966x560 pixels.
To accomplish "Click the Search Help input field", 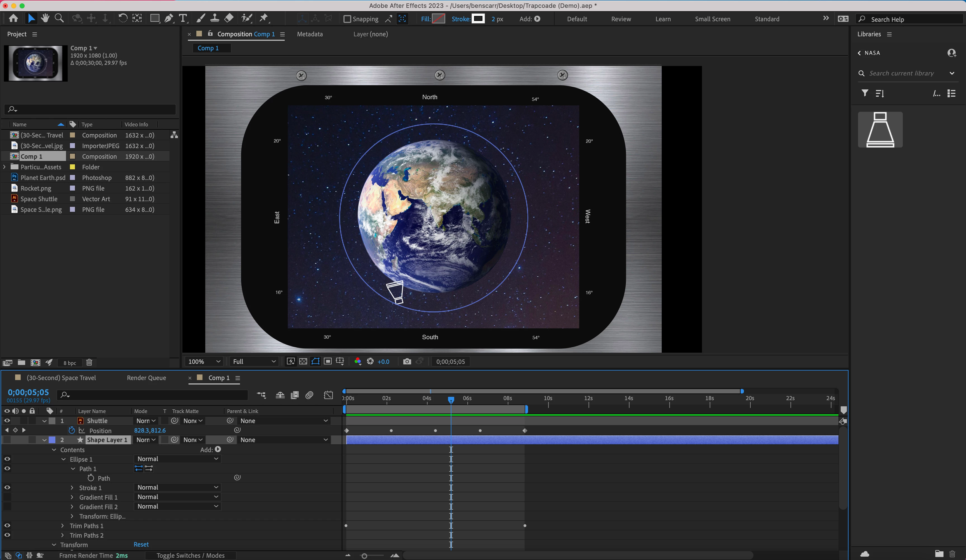I will pyautogui.click(x=912, y=19).
